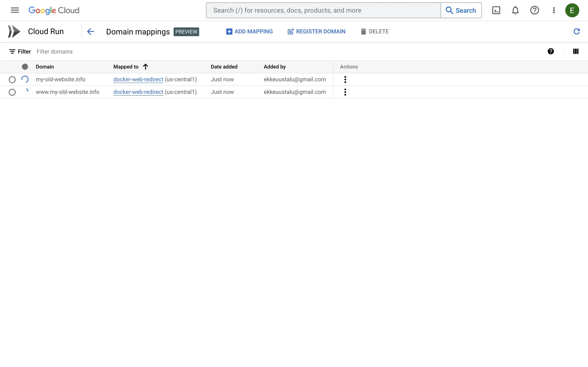588x367 pixels.
Task: Refresh the domain mappings list
Action: [577, 31]
